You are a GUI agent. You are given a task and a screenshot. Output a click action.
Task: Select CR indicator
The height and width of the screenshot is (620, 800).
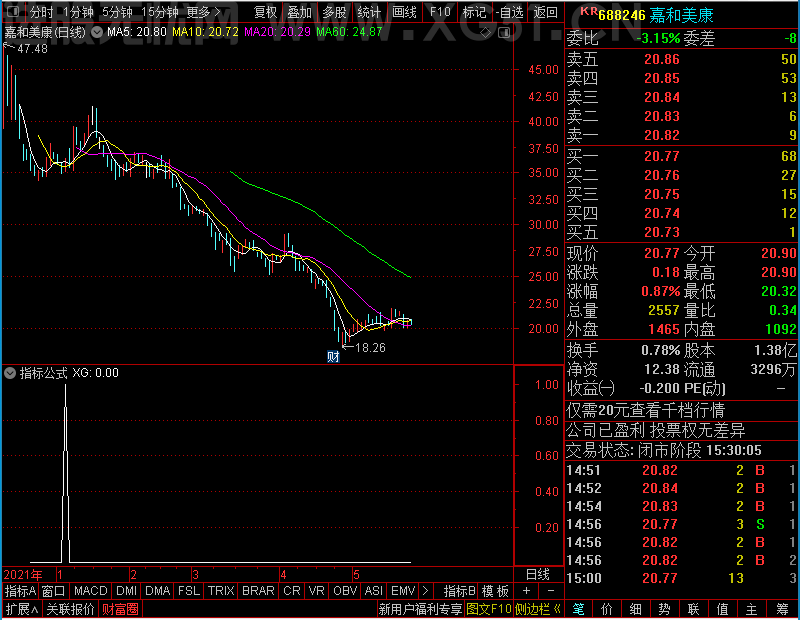[292, 591]
